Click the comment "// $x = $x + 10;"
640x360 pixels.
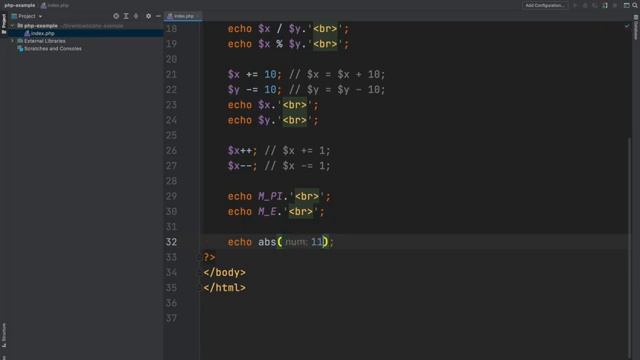coord(337,74)
